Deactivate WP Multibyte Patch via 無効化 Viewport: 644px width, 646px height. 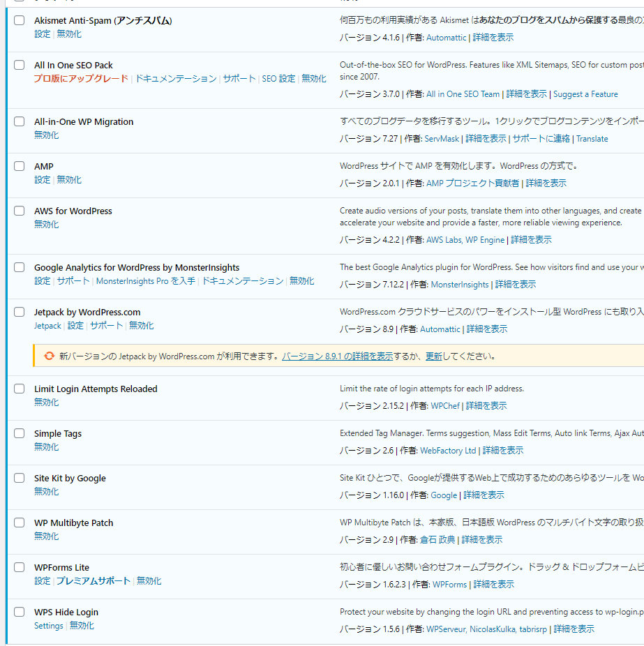coord(46,536)
